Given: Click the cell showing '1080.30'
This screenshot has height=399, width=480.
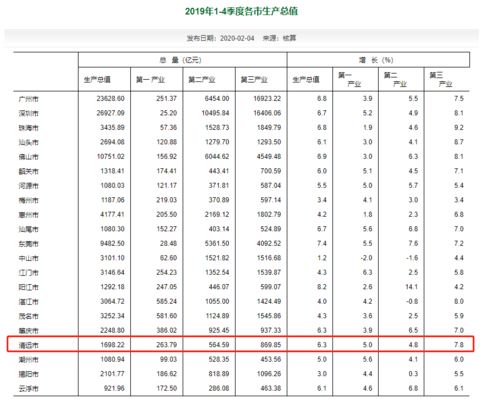Looking at the screenshot, I should [112, 229].
